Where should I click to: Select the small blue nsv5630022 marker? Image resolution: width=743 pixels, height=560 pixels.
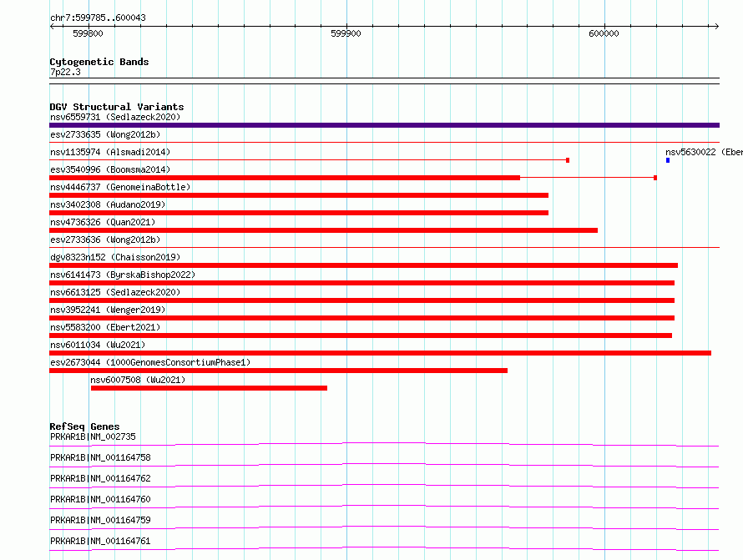(668, 160)
